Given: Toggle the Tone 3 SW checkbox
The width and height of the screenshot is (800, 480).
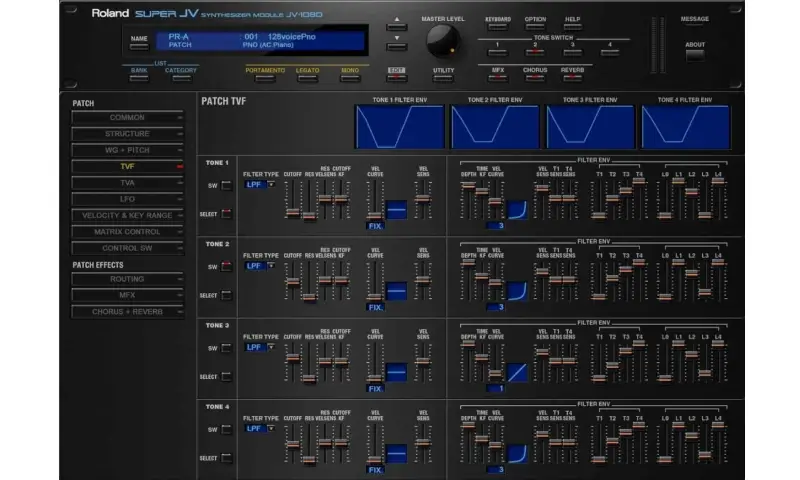Looking at the screenshot, I should [x=226, y=348].
